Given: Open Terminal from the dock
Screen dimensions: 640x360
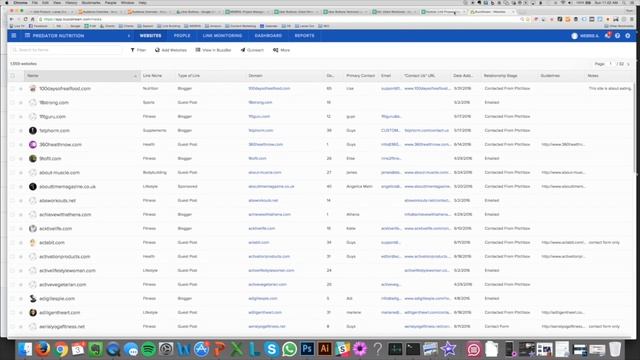Looking at the screenshot, I should [413, 349].
